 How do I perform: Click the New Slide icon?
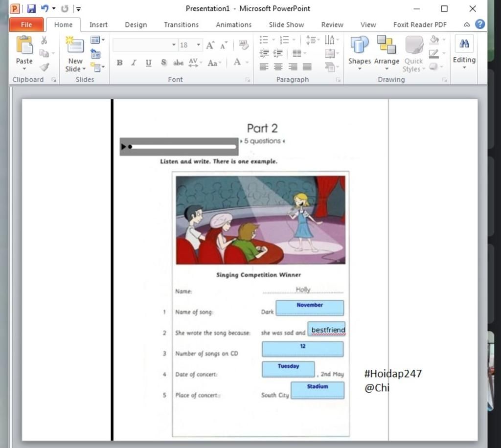[x=75, y=45]
